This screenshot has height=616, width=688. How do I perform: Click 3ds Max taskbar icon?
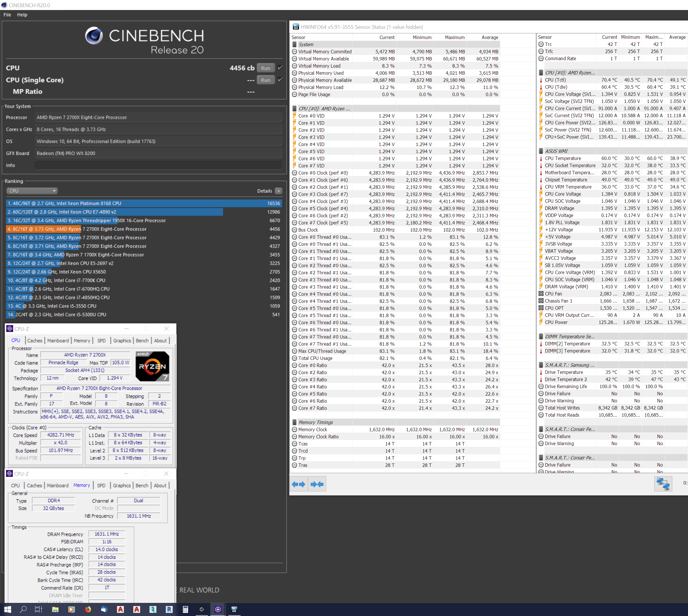153,609
